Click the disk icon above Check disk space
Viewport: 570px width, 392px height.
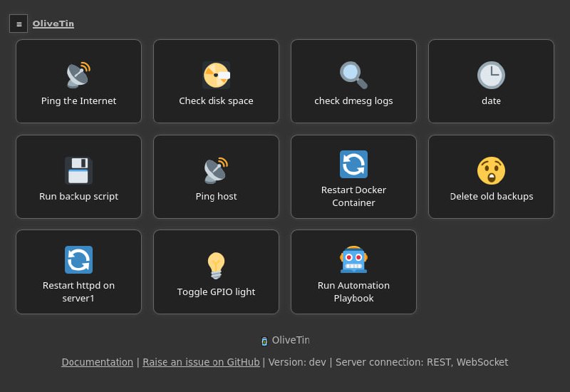click(216, 75)
